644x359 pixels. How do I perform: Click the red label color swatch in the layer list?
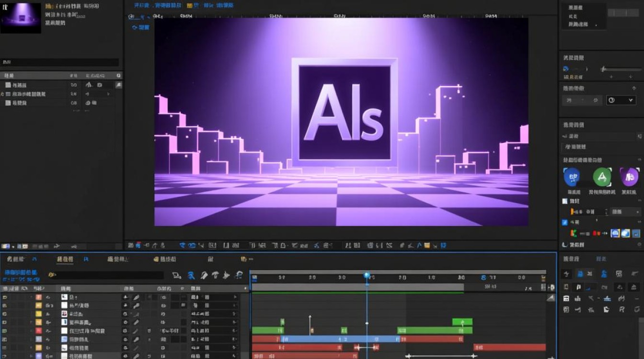click(x=38, y=331)
